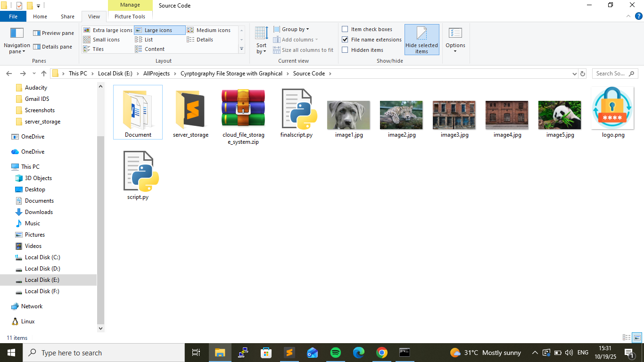Select the server_storage folder icon
The height and width of the screenshot is (362, 644).
click(190, 109)
